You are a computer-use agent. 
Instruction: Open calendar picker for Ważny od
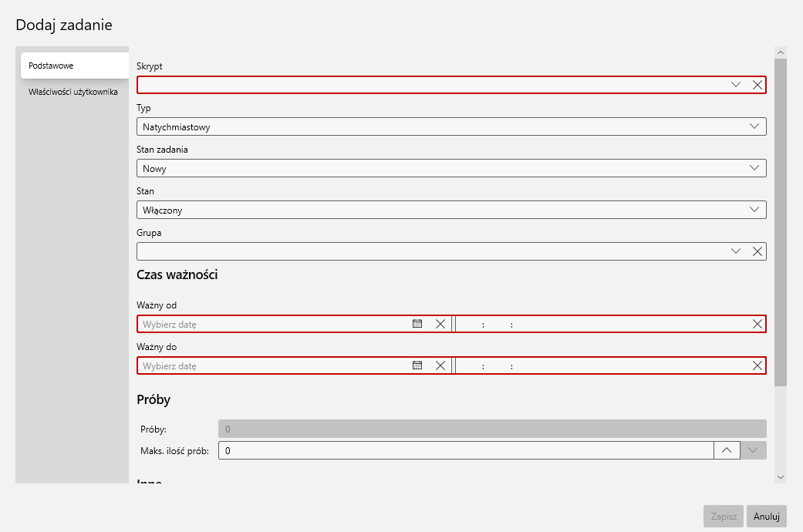tap(417, 324)
